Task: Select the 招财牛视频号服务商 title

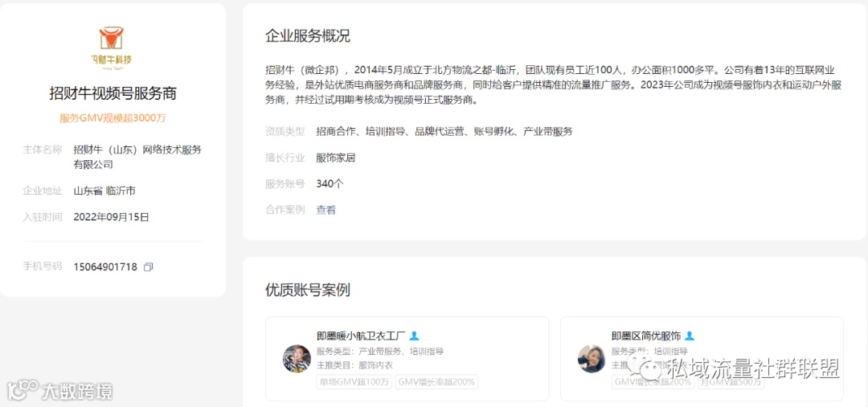Action: click(x=113, y=93)
